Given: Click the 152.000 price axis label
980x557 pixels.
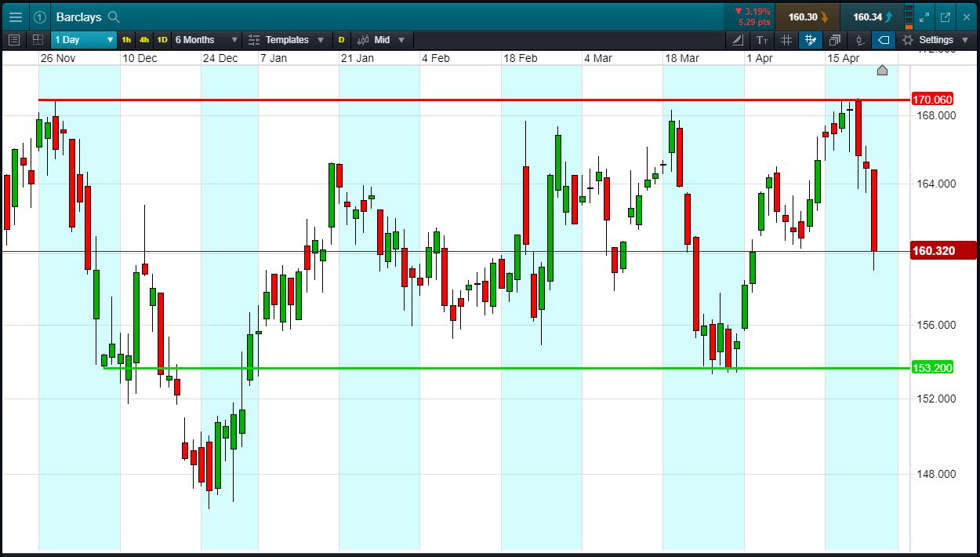Looking at the screenshot, I should point(936,399).
